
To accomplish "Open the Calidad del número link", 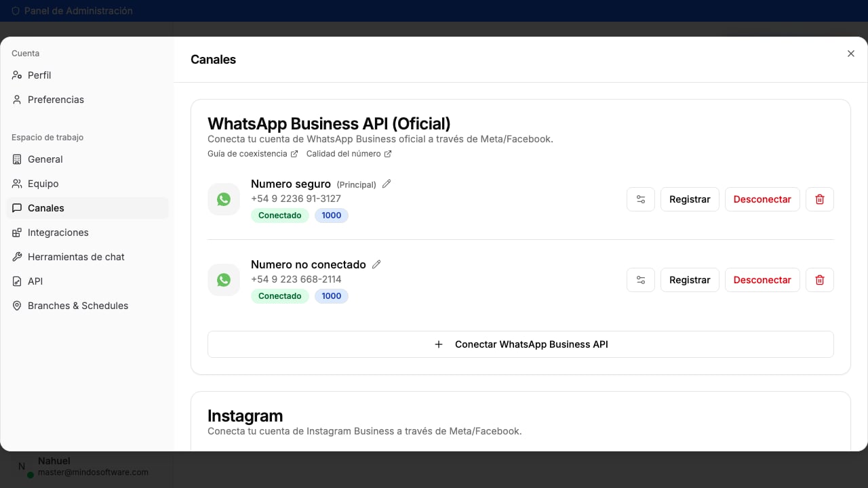I will pyautogui.click(x=344, y=154).
